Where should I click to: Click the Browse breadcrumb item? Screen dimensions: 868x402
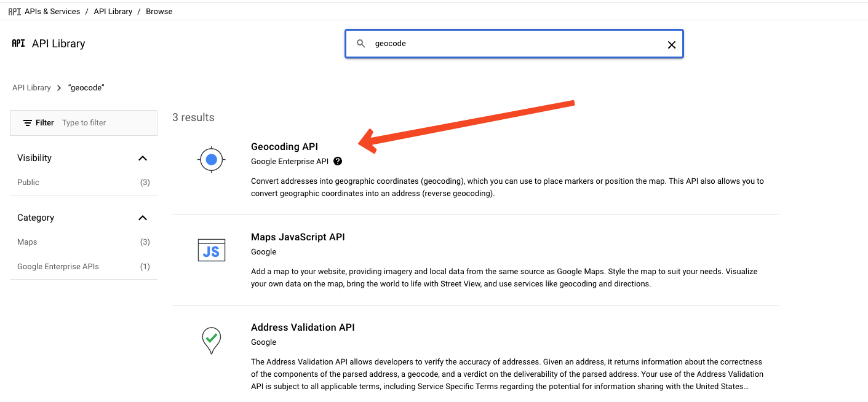(x=159, y=11)
